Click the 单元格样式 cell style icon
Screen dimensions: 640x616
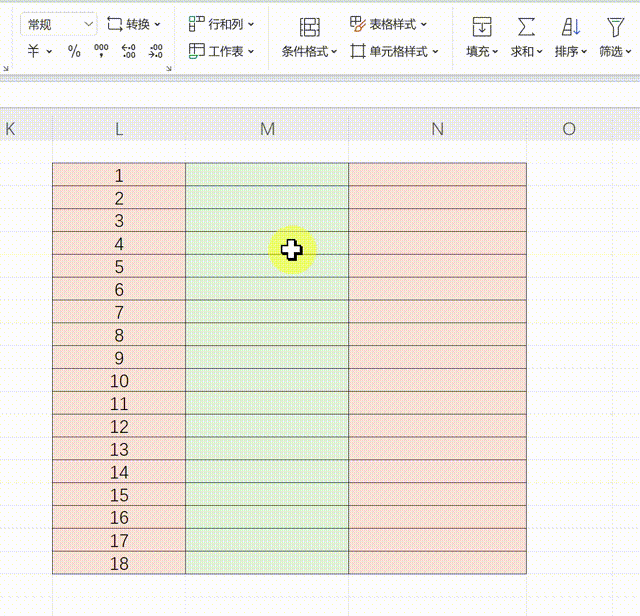click(358, 51)
